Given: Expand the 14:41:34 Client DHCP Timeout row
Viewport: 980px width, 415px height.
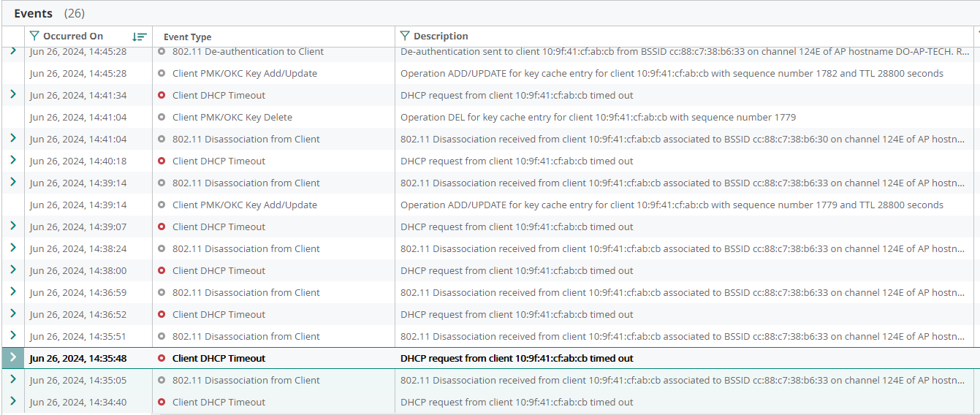Looking at the screenshot, I should (x=13, y=95).
